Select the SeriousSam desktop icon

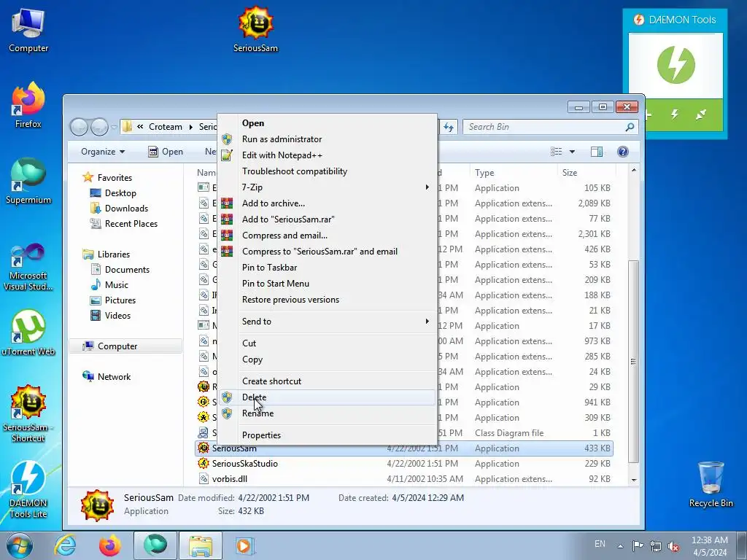256,29
